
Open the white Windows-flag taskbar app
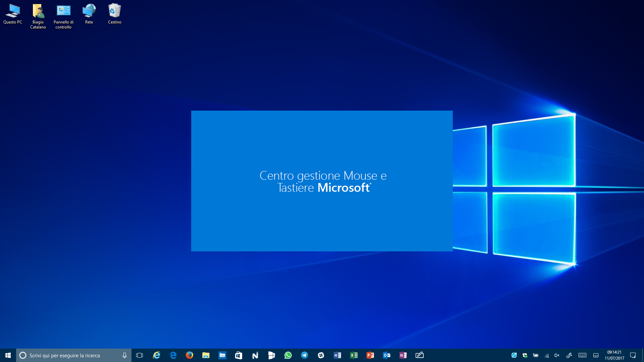point(272,355)
